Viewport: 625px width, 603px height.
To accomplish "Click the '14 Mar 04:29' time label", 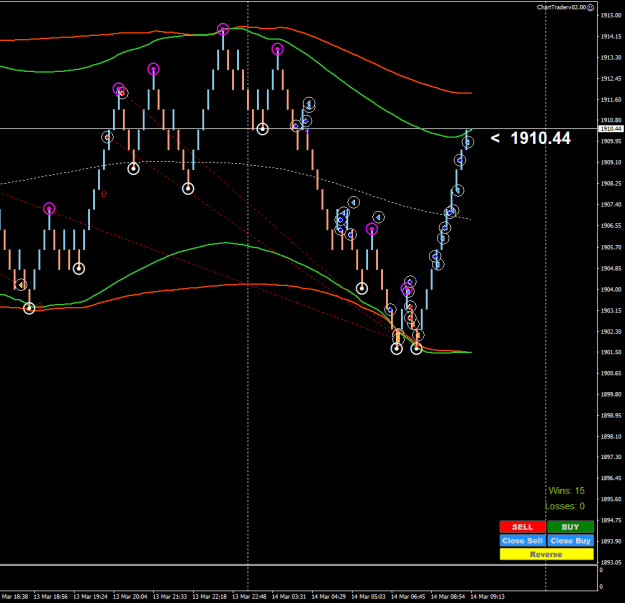I will click(x=329, y=597).
